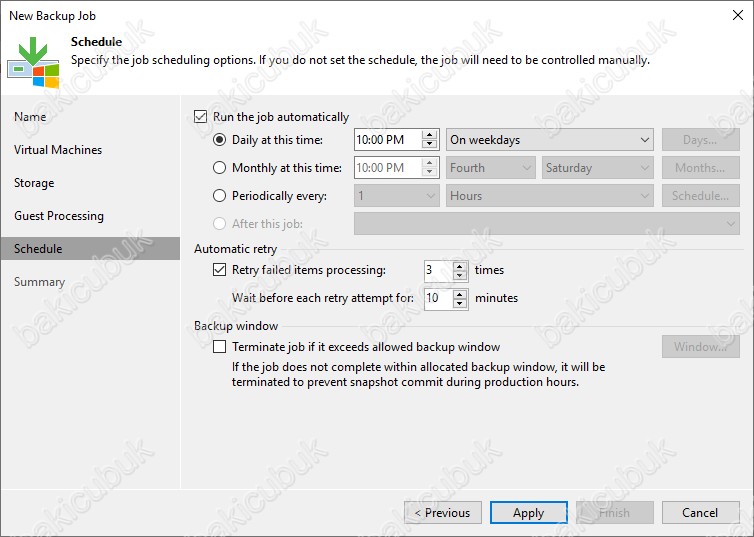Close the New Backup Job dialog
Viewport: 754px width, 537px height.
pos(738,15)
